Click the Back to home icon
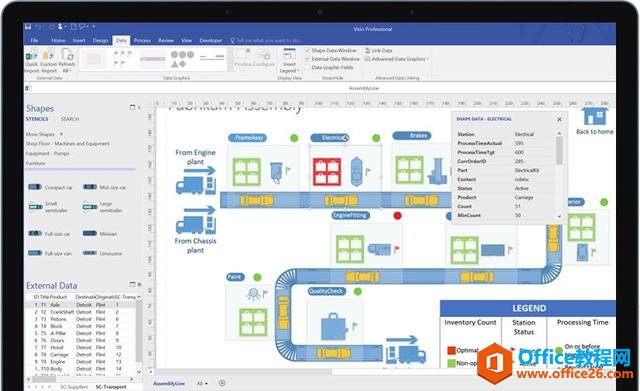 coord(595,116)
